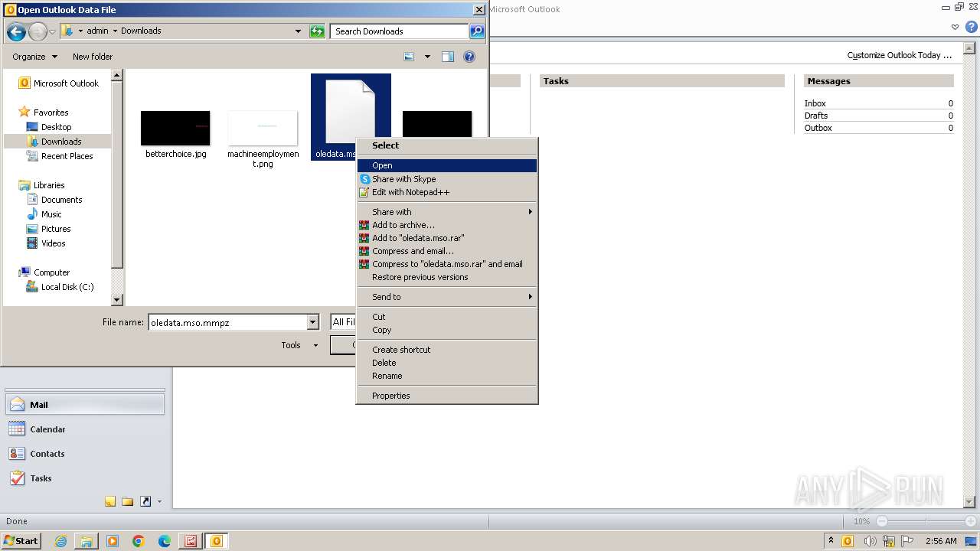Open the dialog's Help question-mark icon

point(469,57)
